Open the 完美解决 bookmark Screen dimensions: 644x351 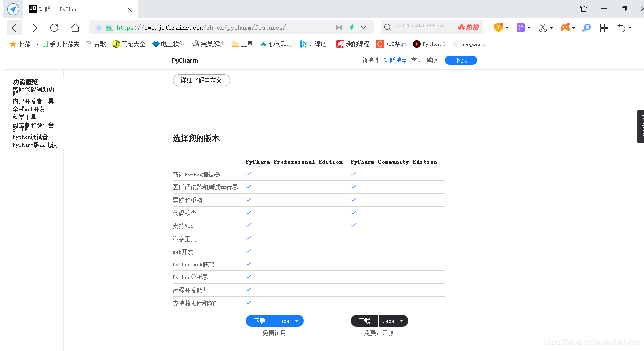(x=208, y=44)
